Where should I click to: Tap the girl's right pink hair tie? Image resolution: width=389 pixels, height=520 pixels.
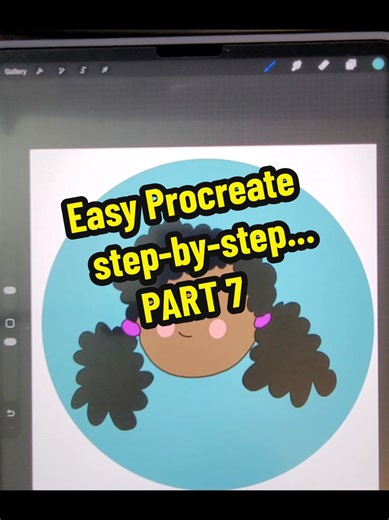tap(263, 320)
